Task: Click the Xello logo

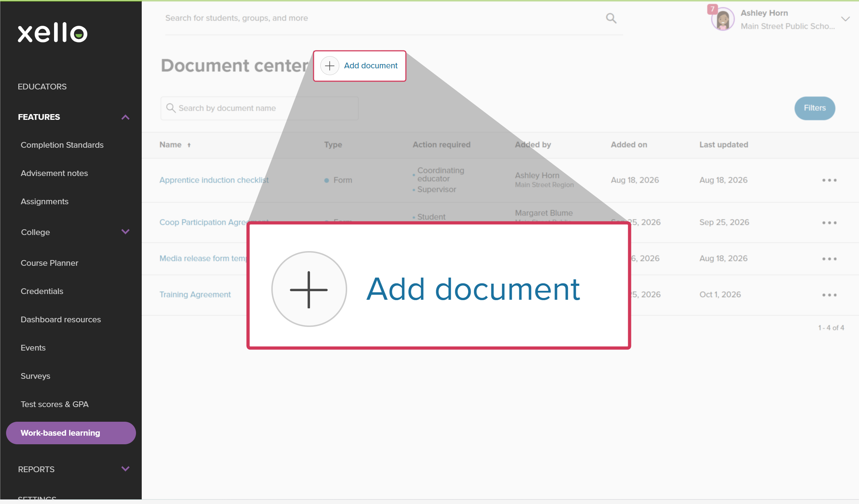Action: 53,33
